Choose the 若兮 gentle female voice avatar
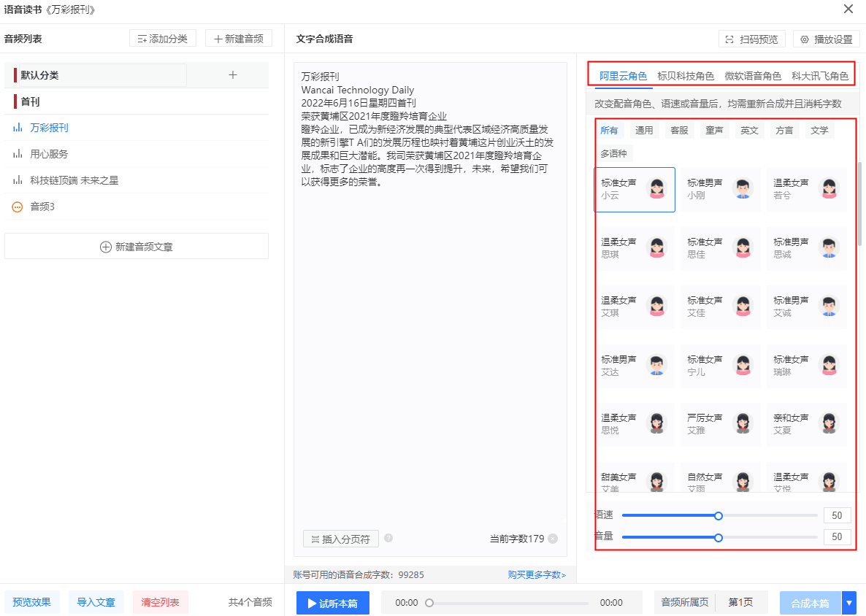Screen dimensions: 866x616 [829, 189]
